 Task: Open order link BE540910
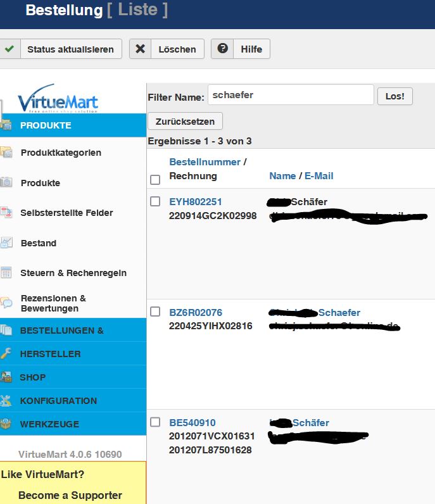click(192, 423)
